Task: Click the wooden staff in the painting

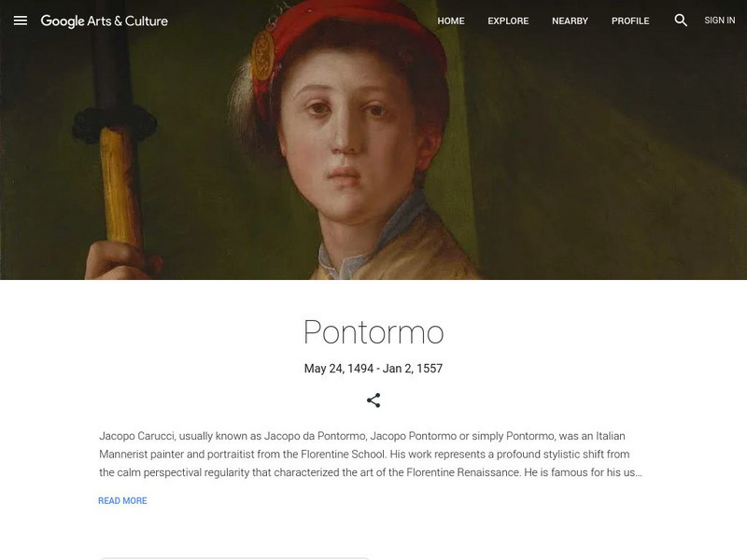Action: 118,177
